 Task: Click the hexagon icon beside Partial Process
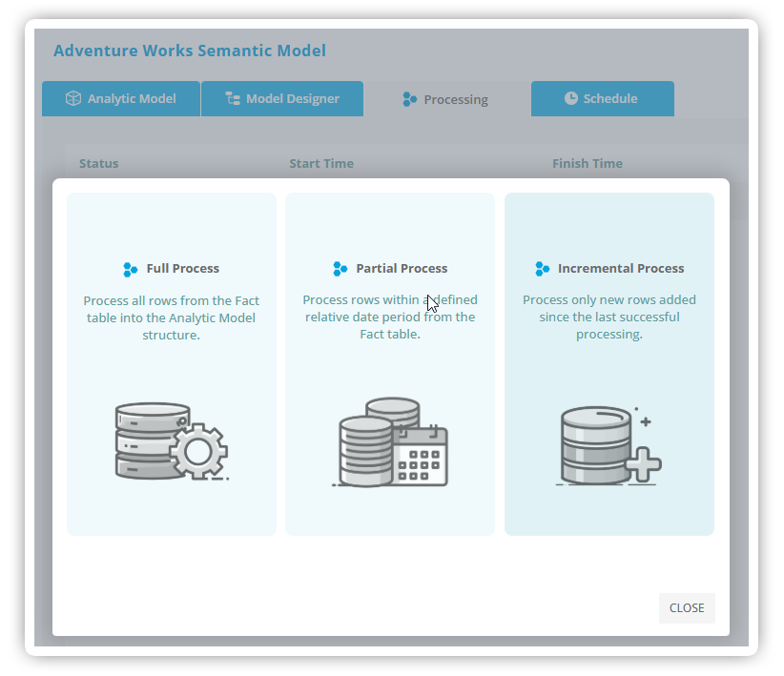click(x=340, y=269)
